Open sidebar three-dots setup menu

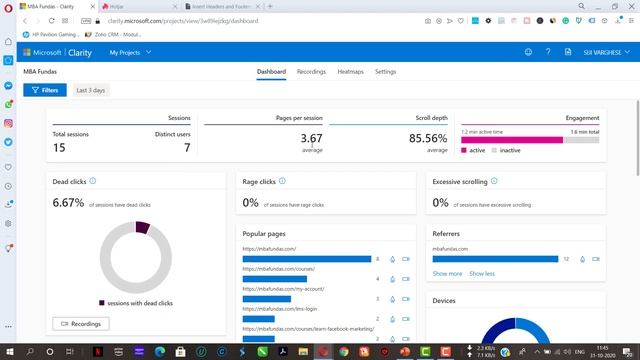pos(8,327)
